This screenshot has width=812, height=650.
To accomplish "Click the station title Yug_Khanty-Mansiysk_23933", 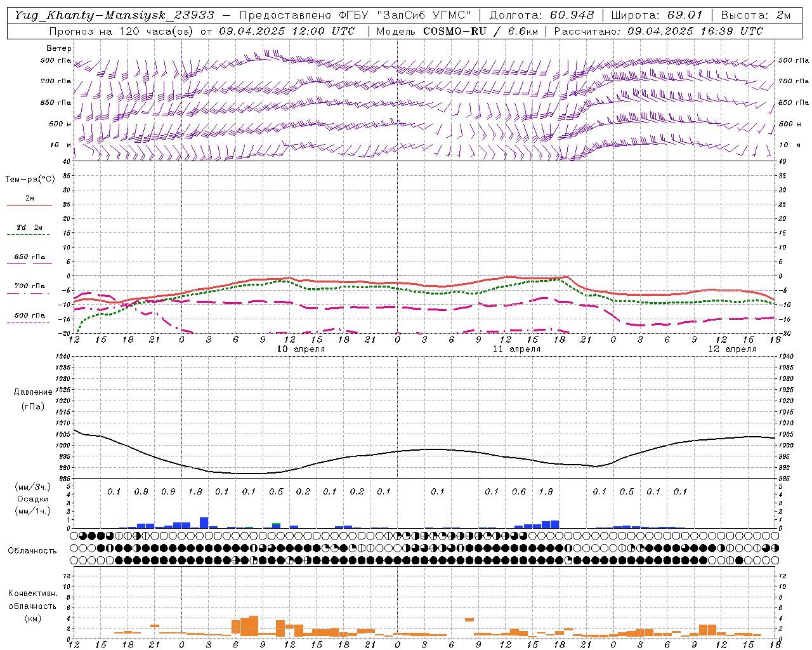I will (x=114, y=15).
